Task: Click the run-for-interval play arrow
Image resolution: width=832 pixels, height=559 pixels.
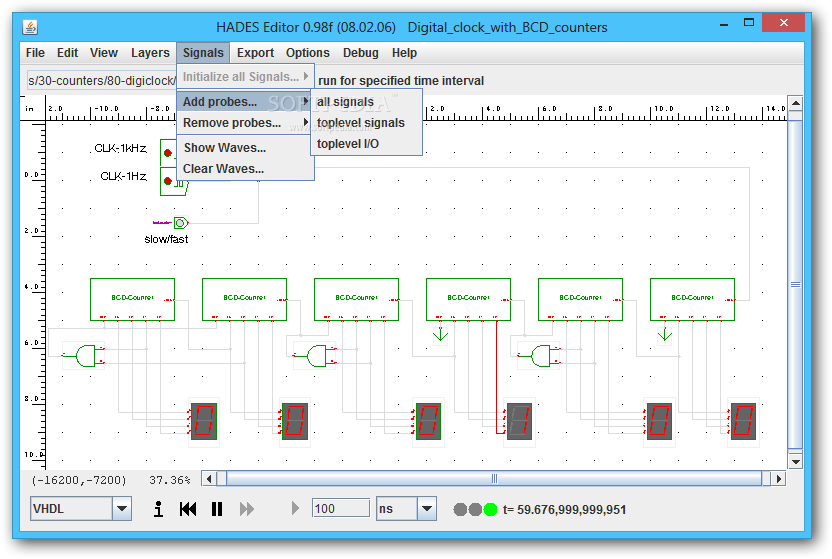Action: coord(295,509)
